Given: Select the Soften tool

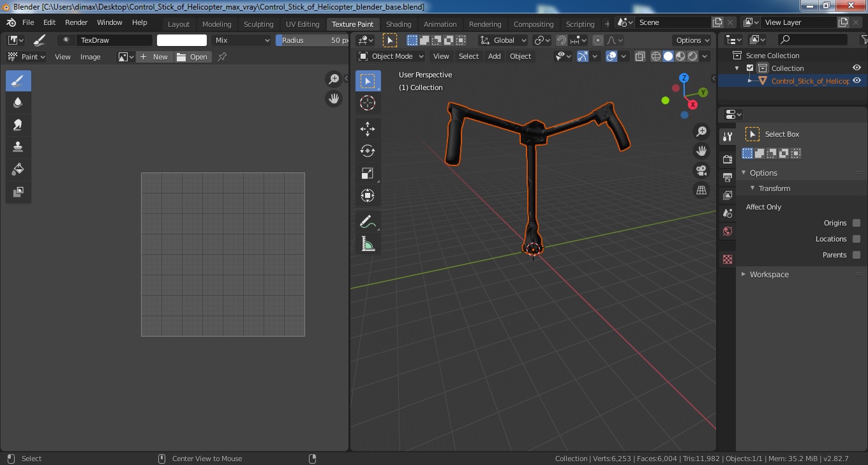Looking at the screenshot, I should click(x=19, y=102).
